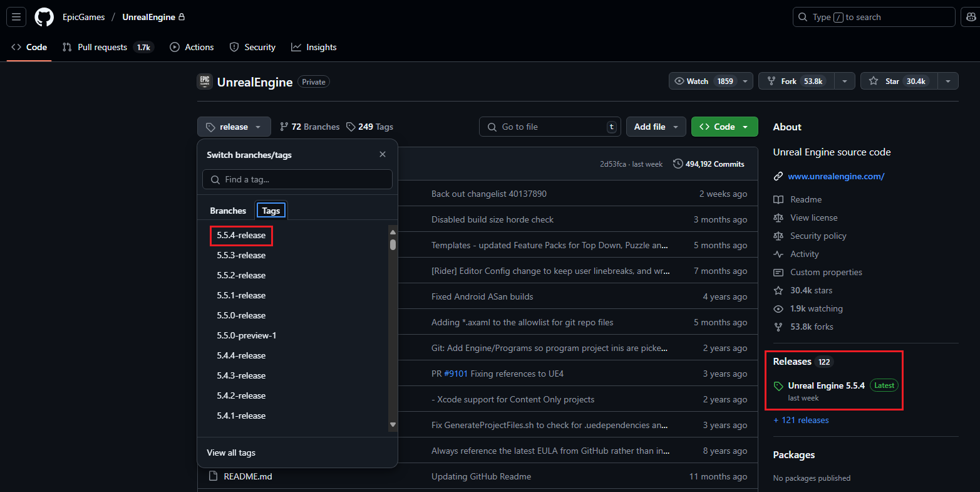This screenshot has width=980, height=492.
Task: Open the Pull requests tab
Action: 108,47
